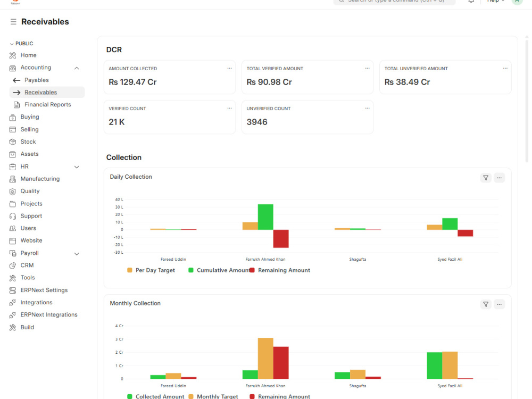This screenshot has width=532, height=399.
Task: Click the Unverified Count 3946 card
Action: 307,117
